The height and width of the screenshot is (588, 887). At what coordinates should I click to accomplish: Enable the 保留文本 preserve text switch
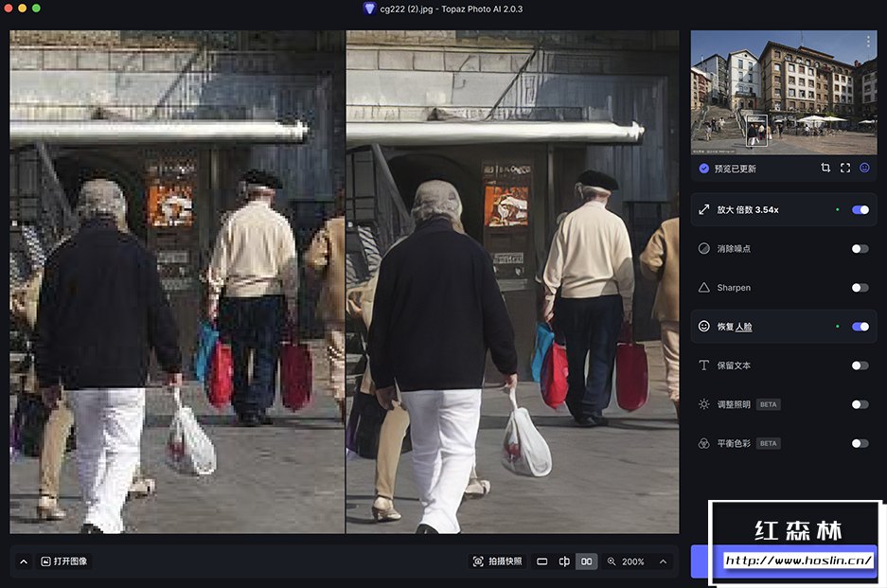click(x=860, y=365)
